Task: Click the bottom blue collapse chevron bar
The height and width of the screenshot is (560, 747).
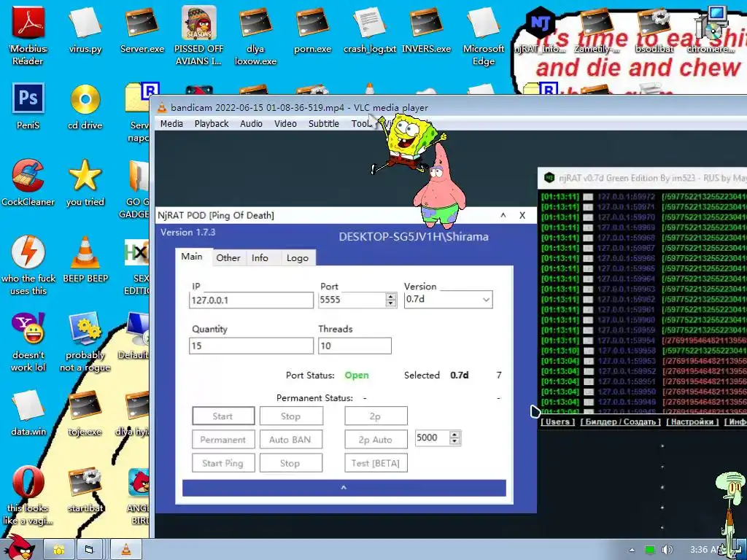Action: pyautogui.click(x=344, y=488)
